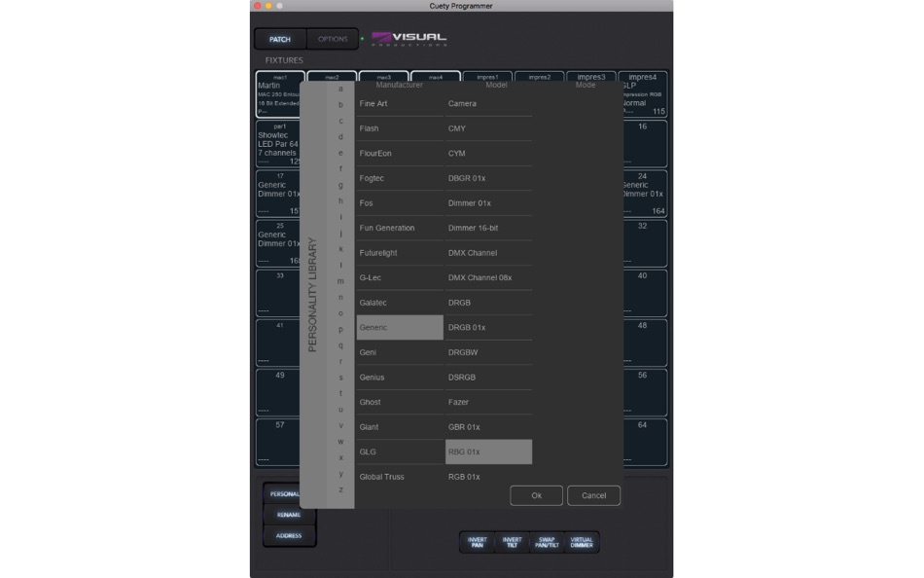Select empty fixture cell 57
This screenshot has height=578, width=924.
coord(278,442)
